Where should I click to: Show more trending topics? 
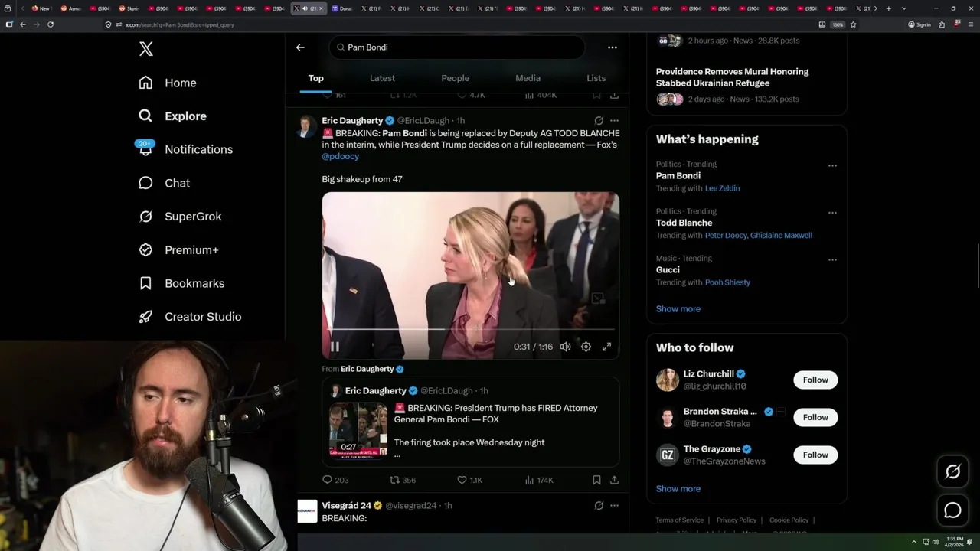point(678,309)
